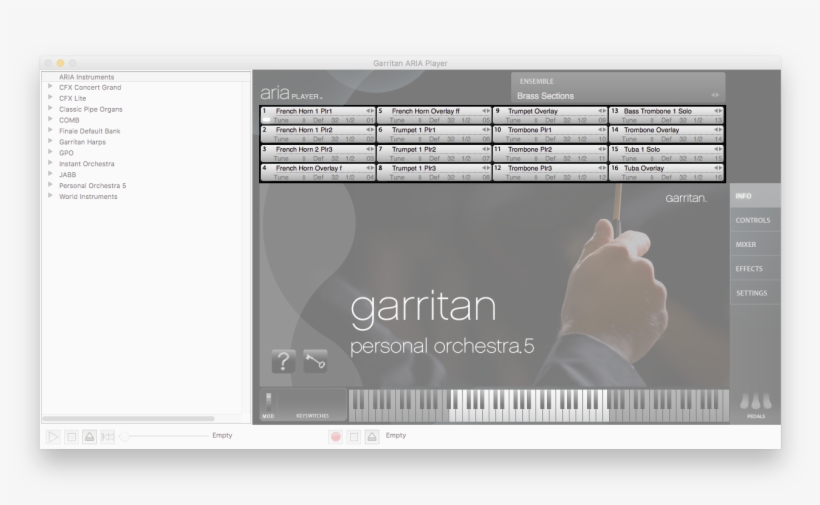Click the slot 12 Trombone Plr3 arrows
This screenshot has width=820, height=505.
[x=602, y=168]
